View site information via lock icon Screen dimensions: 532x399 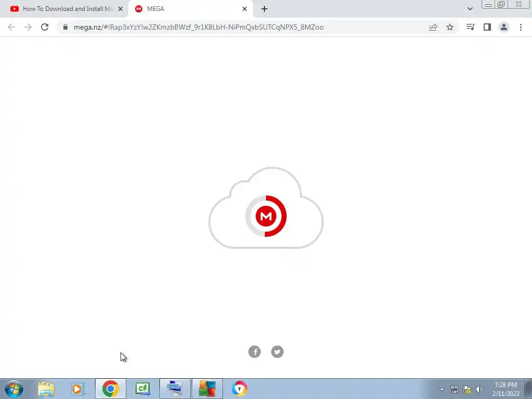pyautogui.click(x=65, y=27)
